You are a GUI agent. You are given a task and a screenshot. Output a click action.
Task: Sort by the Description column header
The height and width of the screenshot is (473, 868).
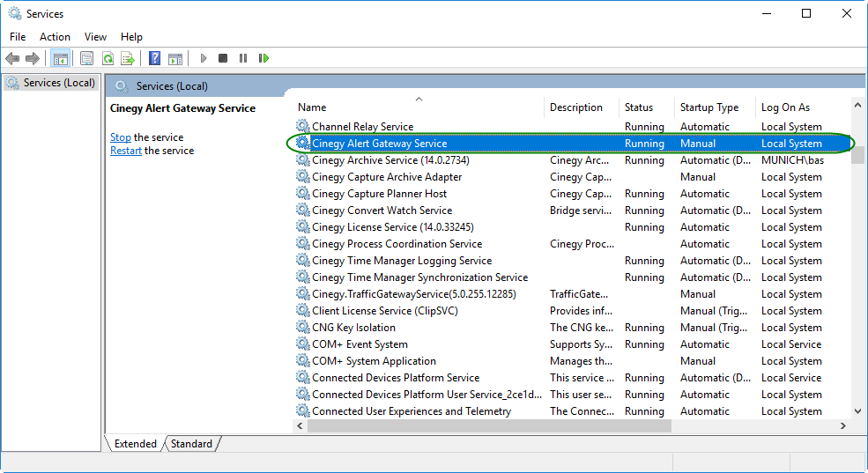(x=582, y=107)
